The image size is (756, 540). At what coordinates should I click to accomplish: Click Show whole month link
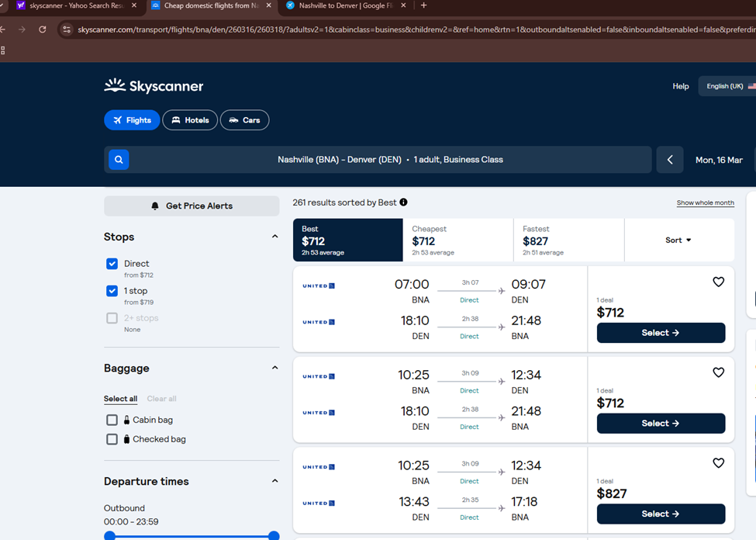(706, 202)
